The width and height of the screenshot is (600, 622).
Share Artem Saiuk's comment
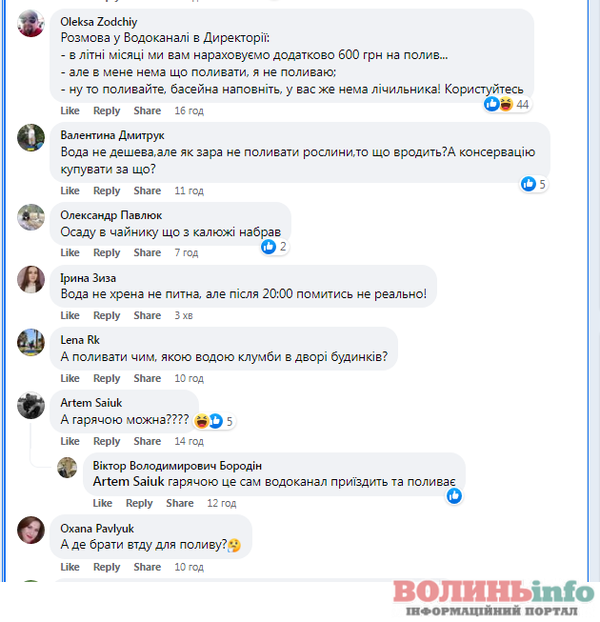click(x=147, y=441)
